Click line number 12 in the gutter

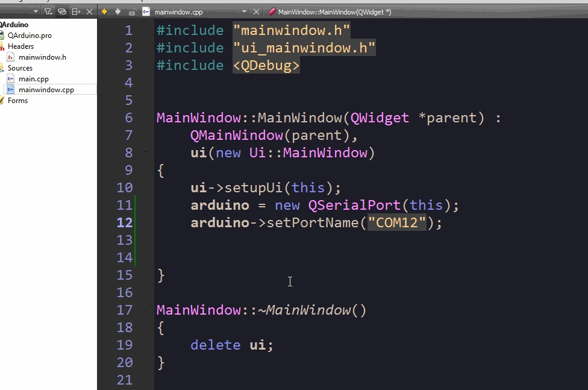point(125,222)
